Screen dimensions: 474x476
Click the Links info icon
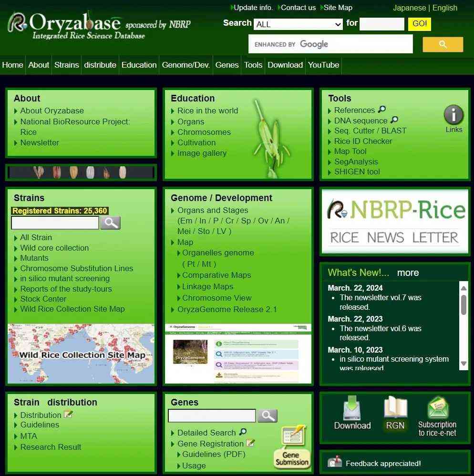point(453,115)
